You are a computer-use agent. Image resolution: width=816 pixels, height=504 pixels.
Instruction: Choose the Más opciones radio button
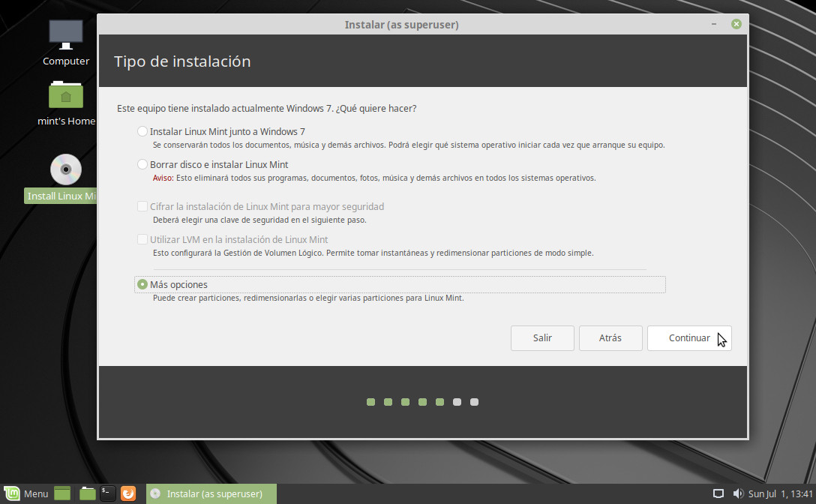pyautogui.click(x=142, y=285)
